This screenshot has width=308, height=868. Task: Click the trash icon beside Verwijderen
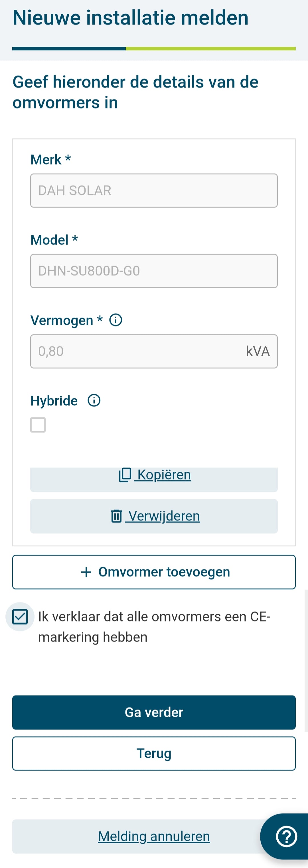point(116,516)
